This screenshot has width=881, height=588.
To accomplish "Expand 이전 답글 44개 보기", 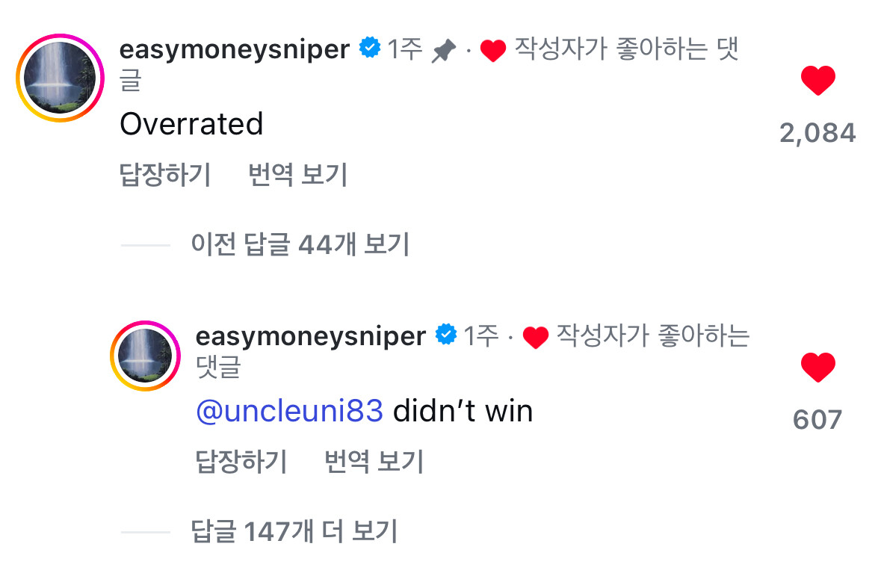I will (300, 244).
